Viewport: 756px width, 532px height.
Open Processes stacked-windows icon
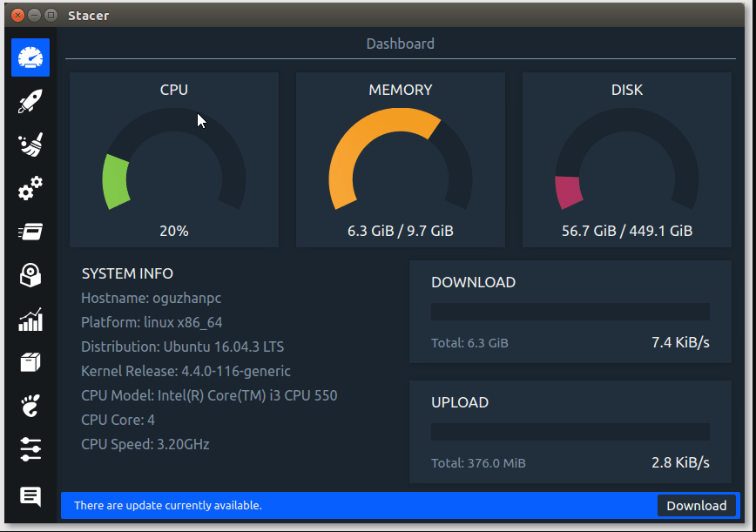pos(30,232)
